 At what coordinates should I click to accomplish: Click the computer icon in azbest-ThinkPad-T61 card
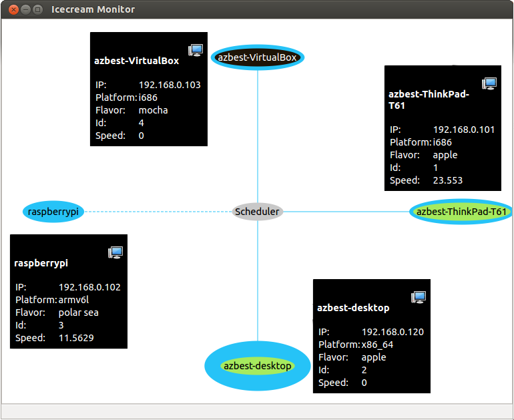pos(489,83)
